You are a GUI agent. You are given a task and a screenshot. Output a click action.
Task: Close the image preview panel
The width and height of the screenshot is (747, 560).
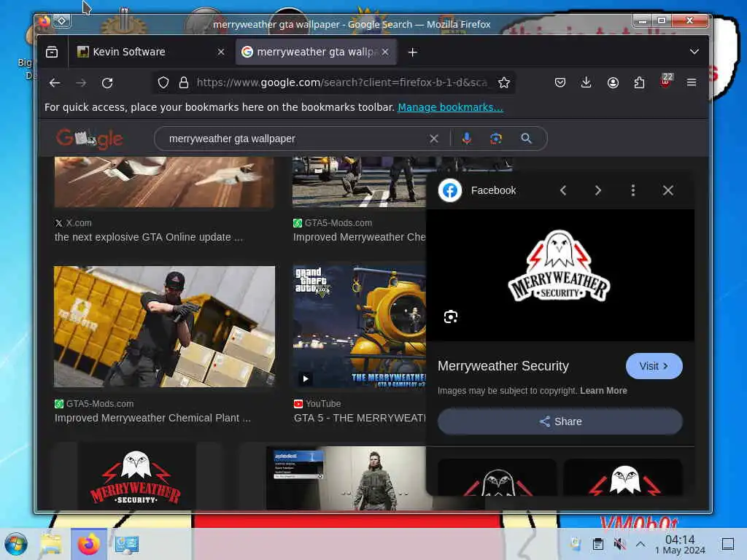[668, 190]
